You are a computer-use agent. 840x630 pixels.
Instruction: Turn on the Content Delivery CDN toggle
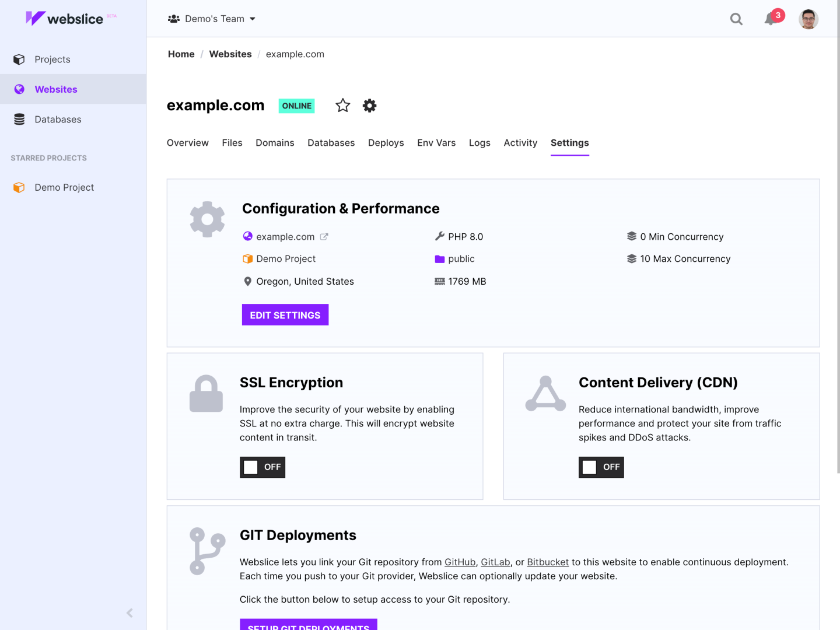coord(601,467)
